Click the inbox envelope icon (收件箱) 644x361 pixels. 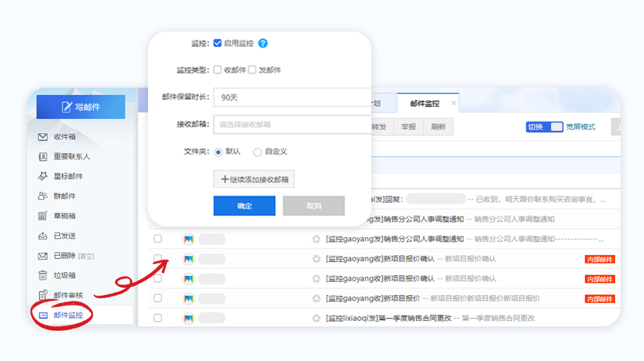click(43, 137)
